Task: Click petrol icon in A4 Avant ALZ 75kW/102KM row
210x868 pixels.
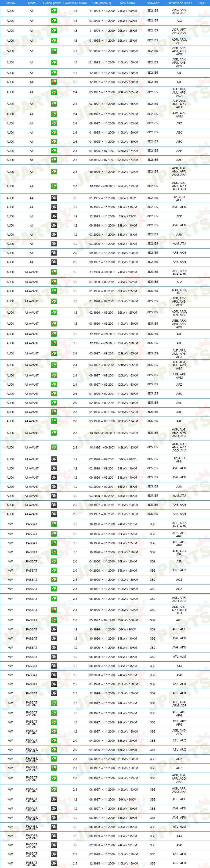Action: coord(54,282)
